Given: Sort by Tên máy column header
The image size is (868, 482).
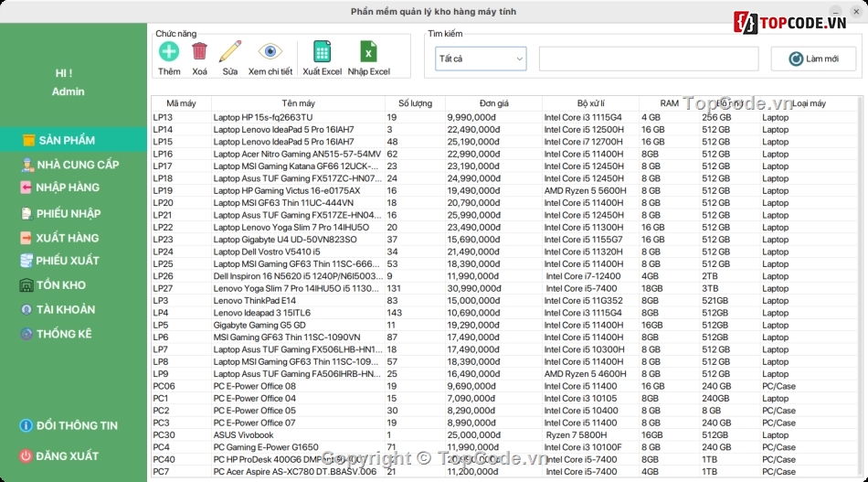Looking at the screenshot, I should (298, 103).
